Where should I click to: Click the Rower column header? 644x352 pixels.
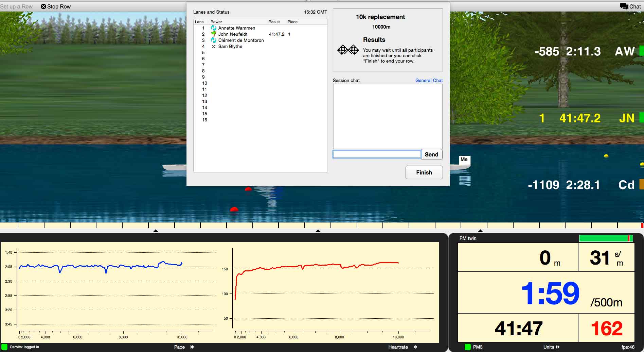[x=216, y=22]
